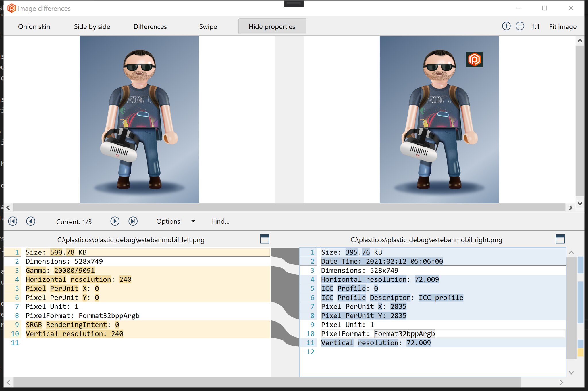Jump to the last difference
The image size is (588, 391).
(133, 221)
